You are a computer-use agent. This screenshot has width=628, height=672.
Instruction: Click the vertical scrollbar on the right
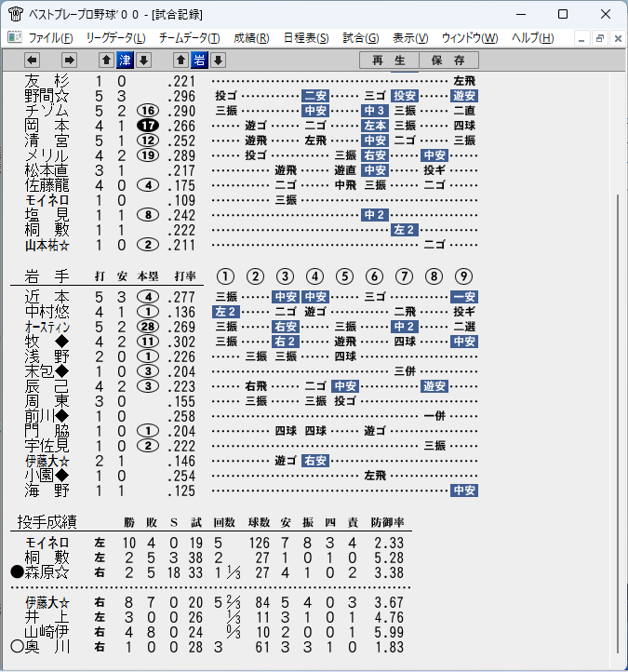pyautogui.click(x=617, y=424)
